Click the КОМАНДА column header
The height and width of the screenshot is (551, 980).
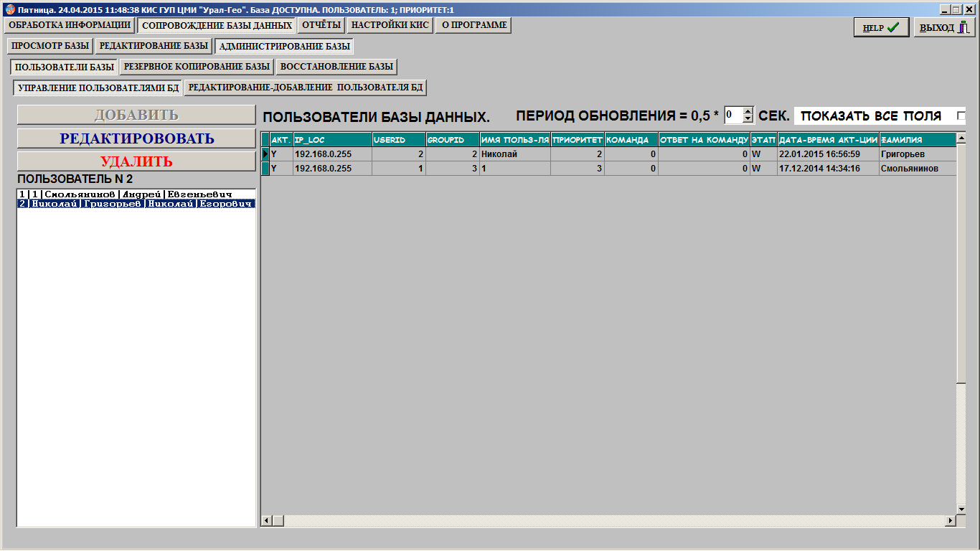(x=631, y=140)
